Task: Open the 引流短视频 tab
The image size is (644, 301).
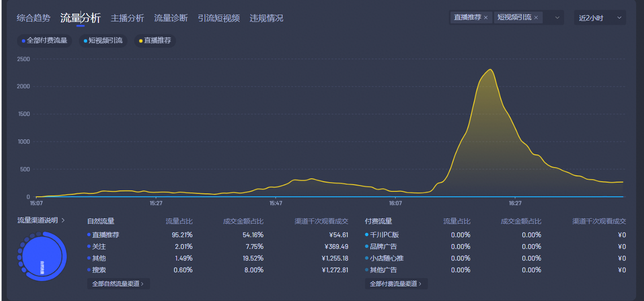Action: [x=219, y=19]
